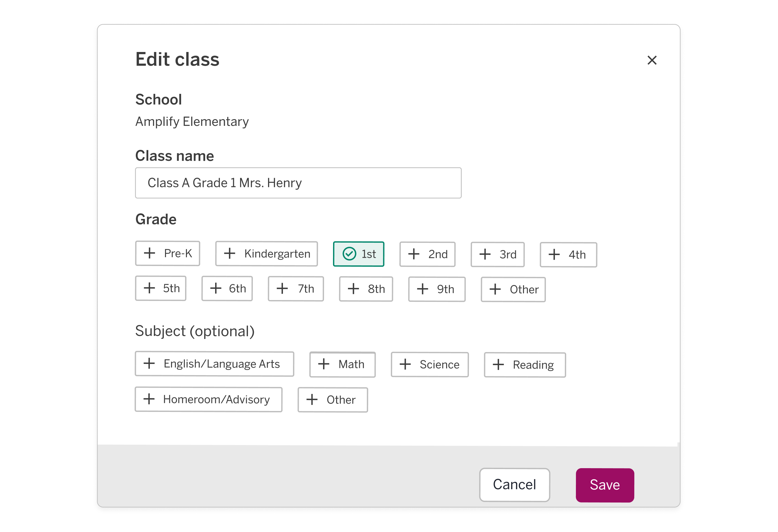Enable the 9th grade selection

coord(436,289)
